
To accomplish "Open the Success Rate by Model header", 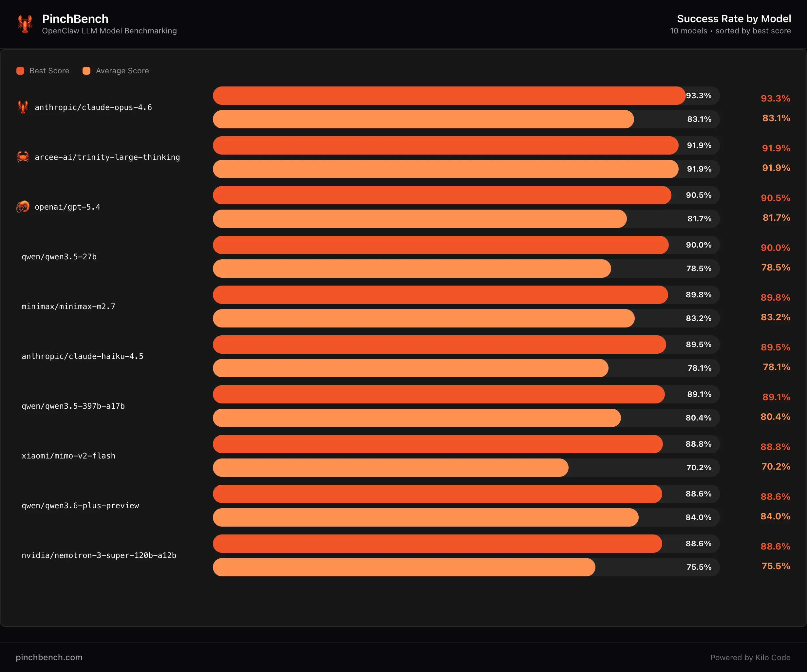I will (x=734, y=18).
